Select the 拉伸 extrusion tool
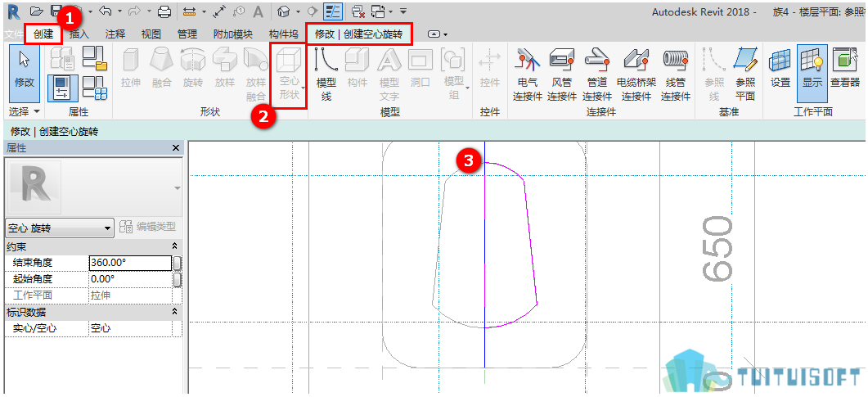 click(x=131, y=68)
